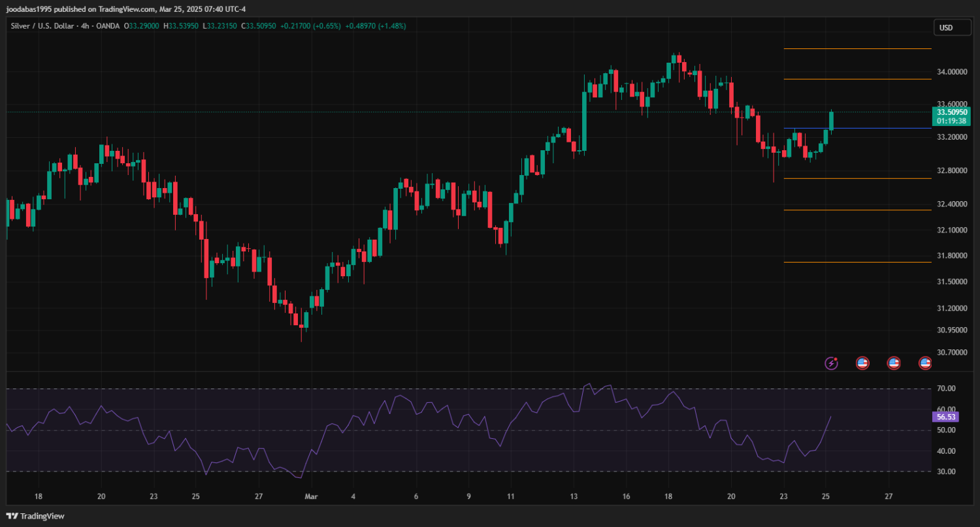This screenshot has width=980, height=527.
Task: Click the purple lightning bolt event icon
Action: 831,363
